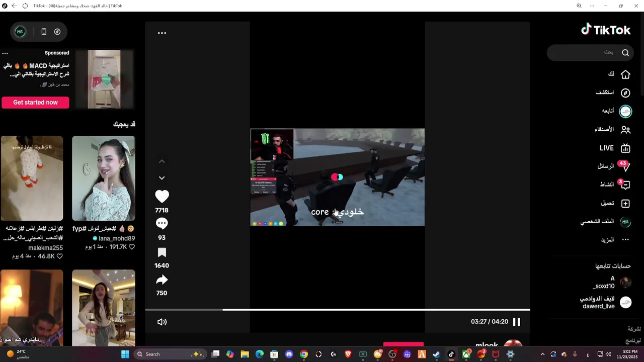
Task: Open followed account dawerd_live
Action: pos(605,302)
